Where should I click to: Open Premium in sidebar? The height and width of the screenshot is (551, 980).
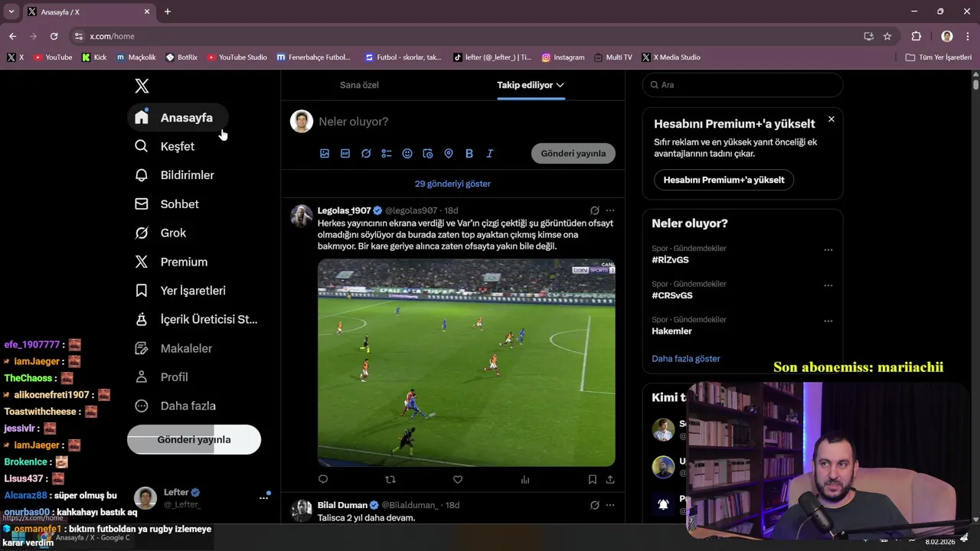171,262
